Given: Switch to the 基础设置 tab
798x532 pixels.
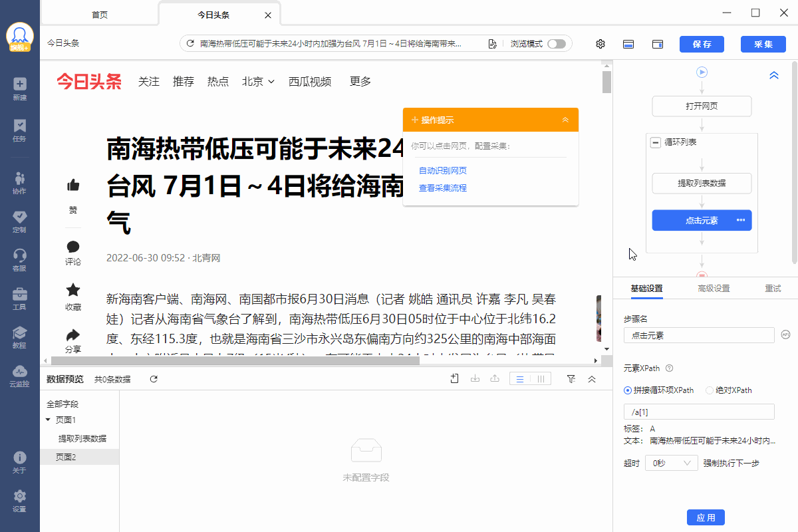Looking at the screenshot, I should click(x=646, y=289).
